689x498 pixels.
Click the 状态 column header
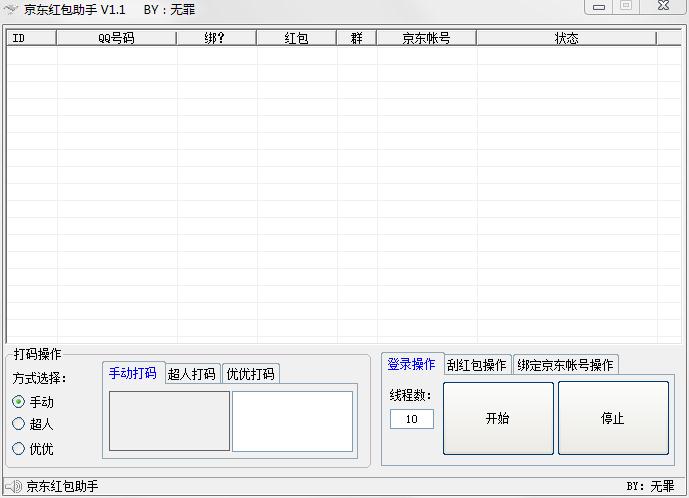pos(566,38)
